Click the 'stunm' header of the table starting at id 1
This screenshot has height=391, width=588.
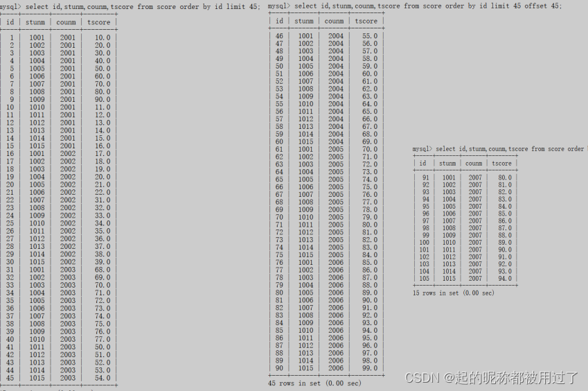(35, 22)
